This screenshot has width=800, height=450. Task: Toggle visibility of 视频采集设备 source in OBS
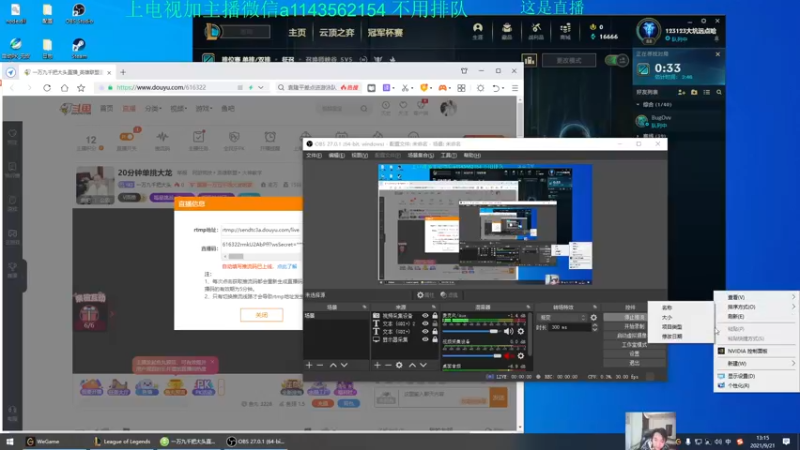[x=425, y=316]
